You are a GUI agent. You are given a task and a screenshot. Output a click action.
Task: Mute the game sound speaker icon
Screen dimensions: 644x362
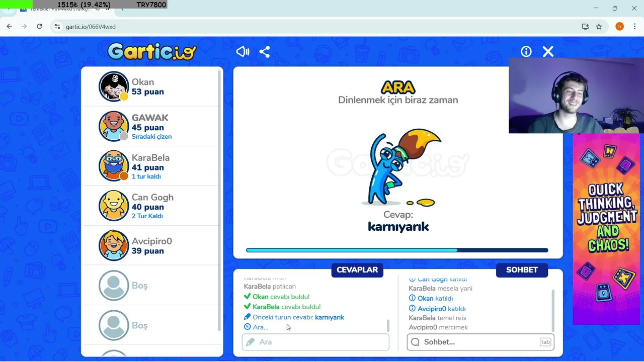click(243, 51)
